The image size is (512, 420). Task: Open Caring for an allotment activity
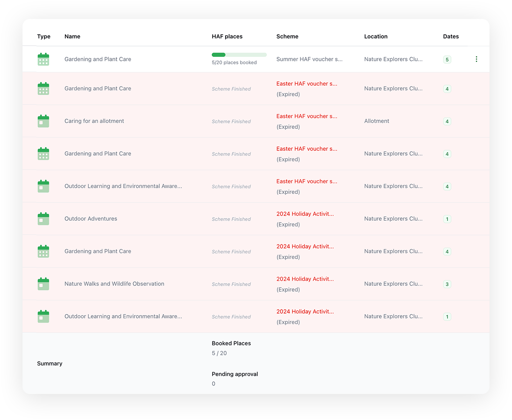[94, 121]
